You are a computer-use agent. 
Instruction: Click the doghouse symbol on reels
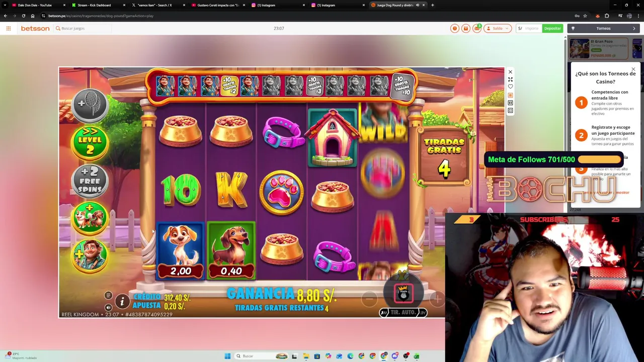[332, 137]
